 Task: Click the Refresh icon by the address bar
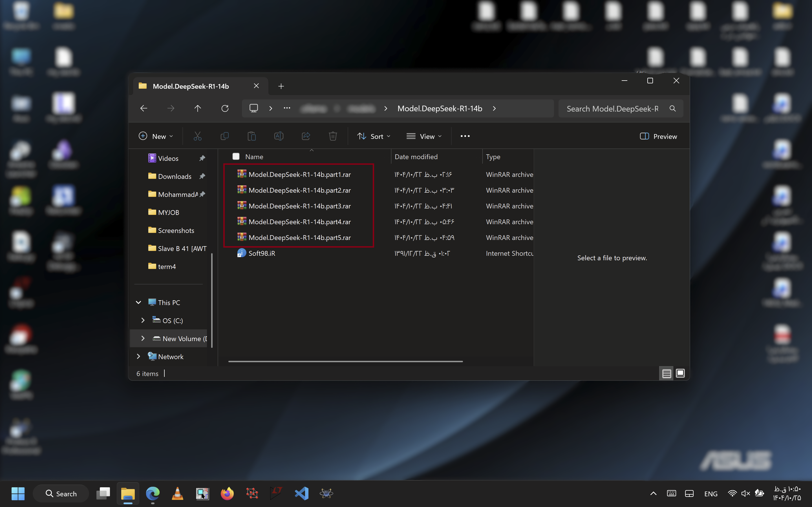click(x=225, y=108)
